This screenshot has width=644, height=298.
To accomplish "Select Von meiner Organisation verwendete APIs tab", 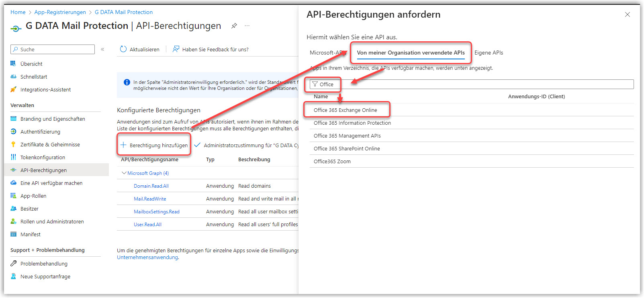I will click(x=411, y=53).
